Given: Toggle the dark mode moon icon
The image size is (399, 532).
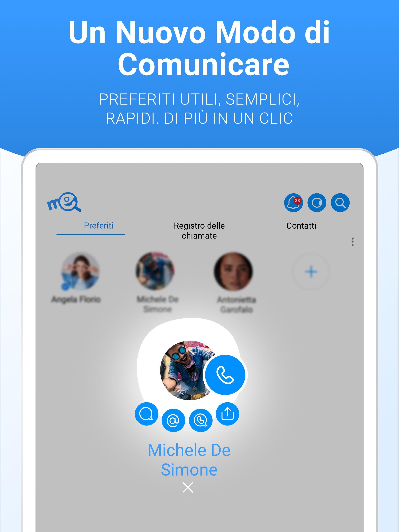Looking at the screenshot, I should tap(317, 203).
